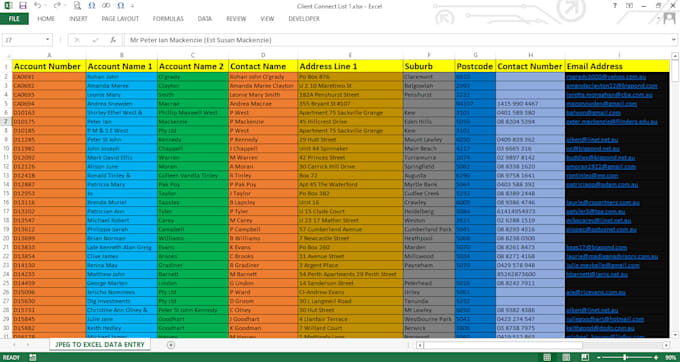Switch to Normal view in status bar
The image size is (680, 362).
pos(547,358)
